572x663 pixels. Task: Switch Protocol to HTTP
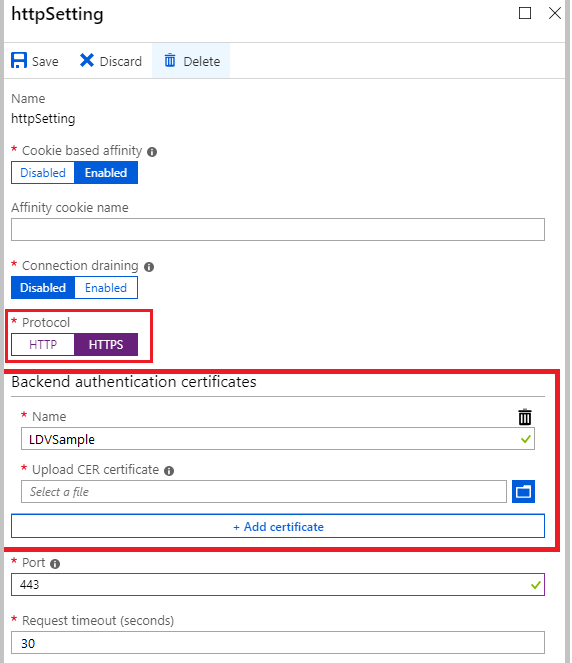pyautogui.click(x=43, y=345)
